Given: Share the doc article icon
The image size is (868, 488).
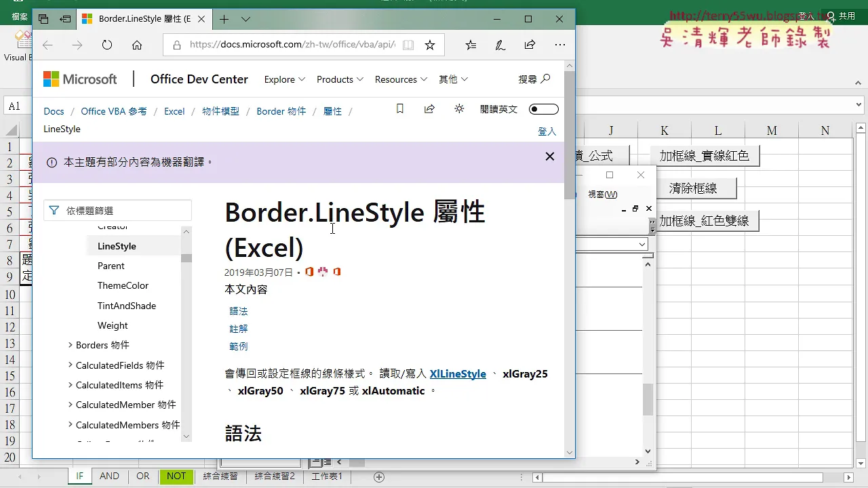Looking at the screenshot, I should [429, 108].
